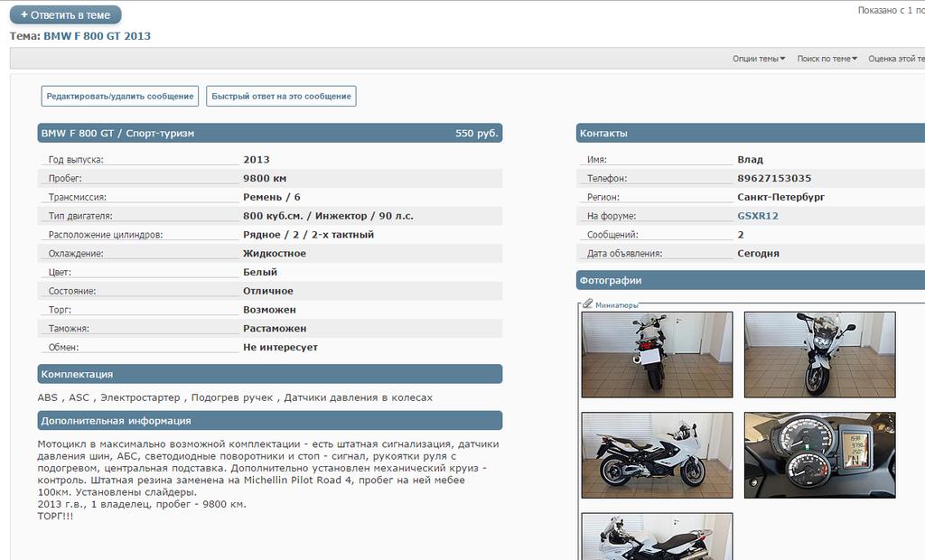The image size is (925, 560).
Task: Select the partially visible bottom motorcycle thumbnail
Action: click(657, 537)
